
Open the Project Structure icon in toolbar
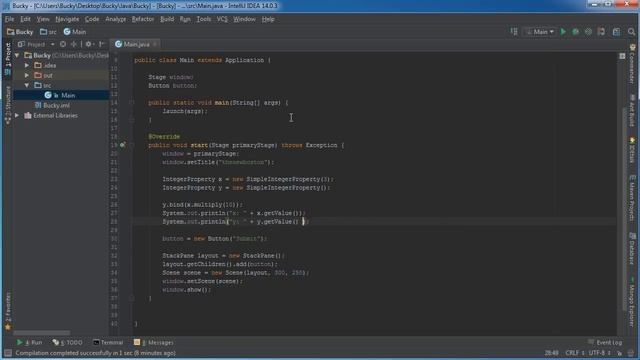coord(616,31)
